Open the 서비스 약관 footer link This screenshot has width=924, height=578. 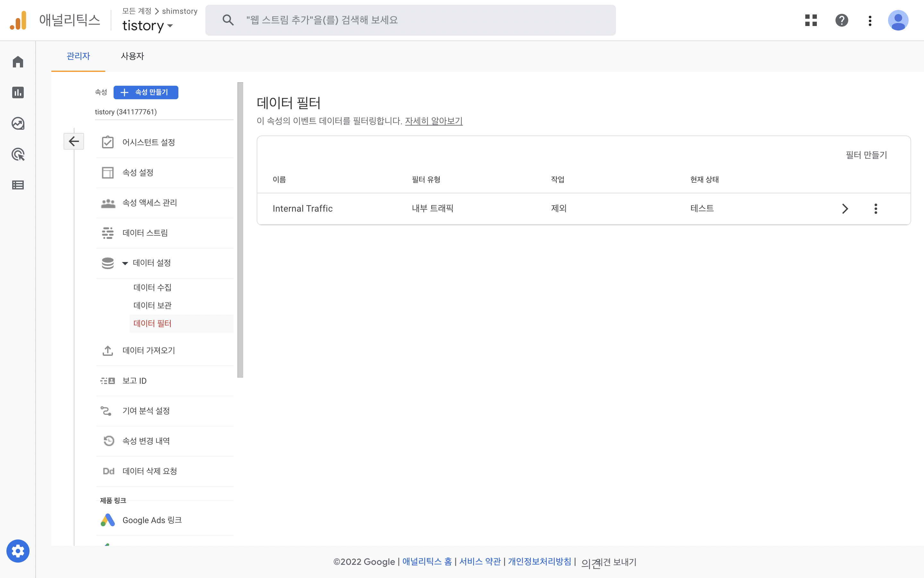480,561
